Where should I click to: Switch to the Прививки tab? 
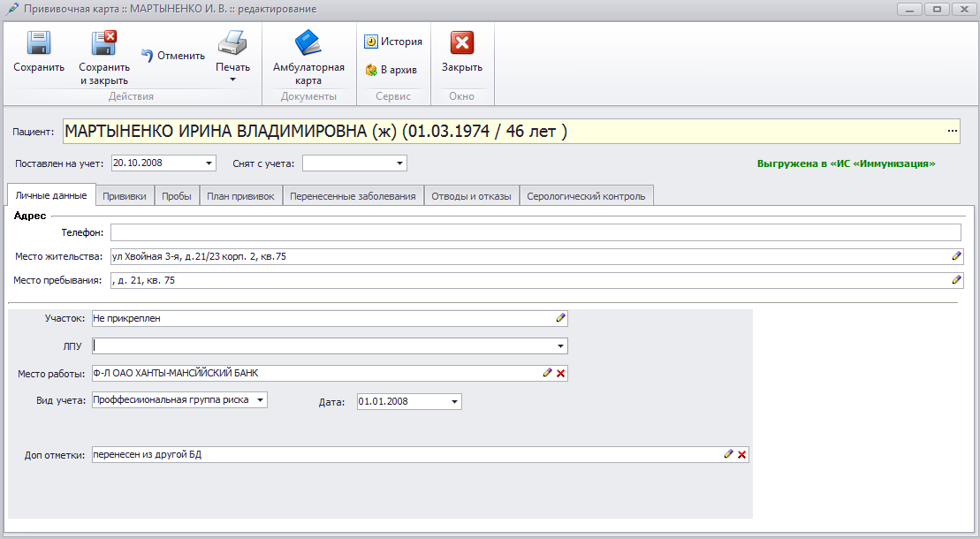[125, 196]
